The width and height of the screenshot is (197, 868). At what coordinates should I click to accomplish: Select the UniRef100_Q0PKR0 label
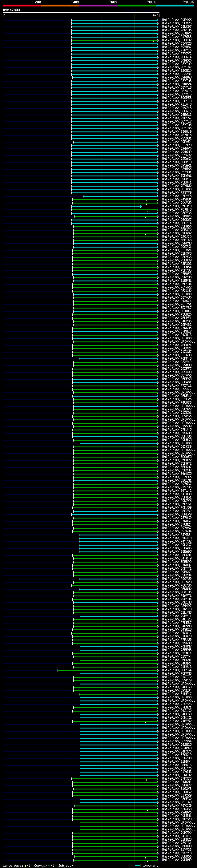[x=177, y=61]
